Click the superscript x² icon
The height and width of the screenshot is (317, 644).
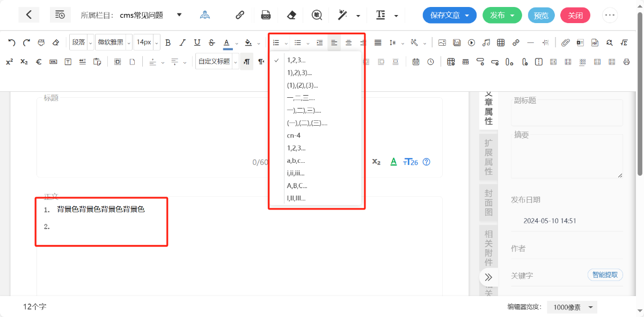(10, 62)
